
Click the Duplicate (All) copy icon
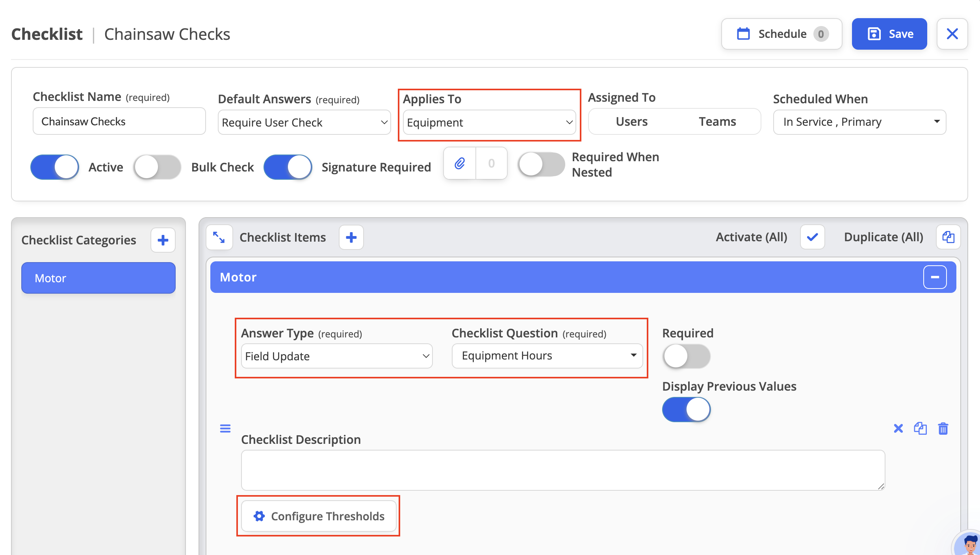click(948, 237)
